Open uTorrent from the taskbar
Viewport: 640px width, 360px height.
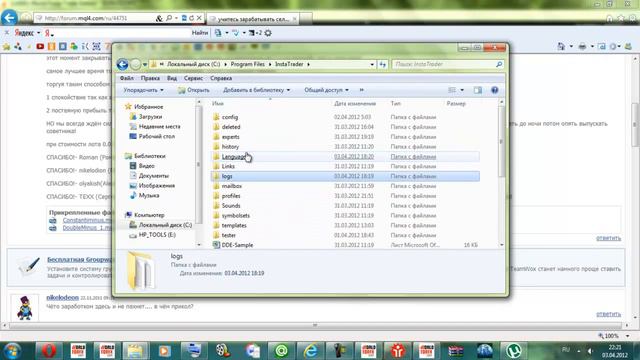pyautogui.click(x=514, y=351)
